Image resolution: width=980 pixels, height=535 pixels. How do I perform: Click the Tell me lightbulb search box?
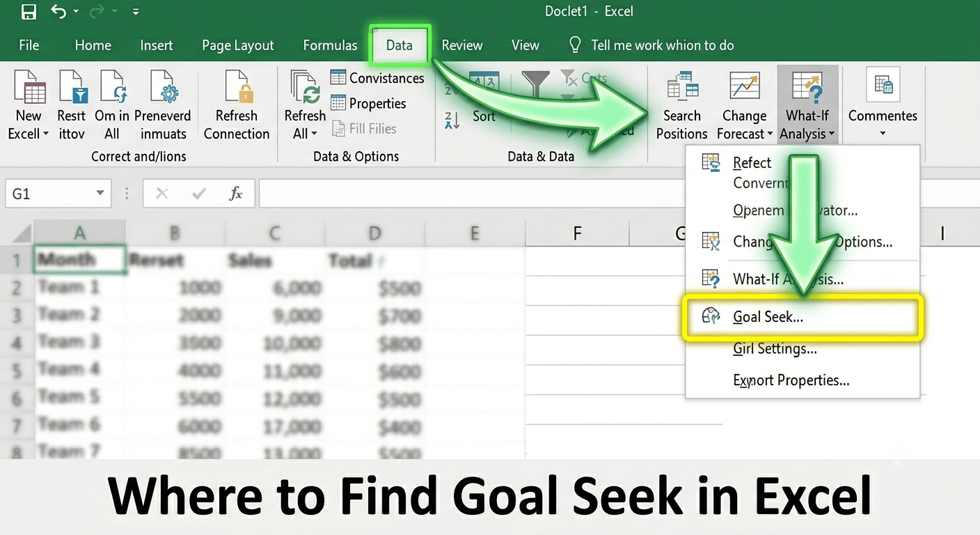[652, 45]
